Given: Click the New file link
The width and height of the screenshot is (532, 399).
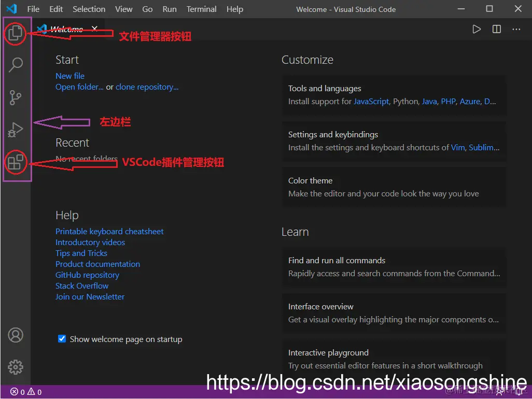Looking at the screenshot, I should (70, 76).
